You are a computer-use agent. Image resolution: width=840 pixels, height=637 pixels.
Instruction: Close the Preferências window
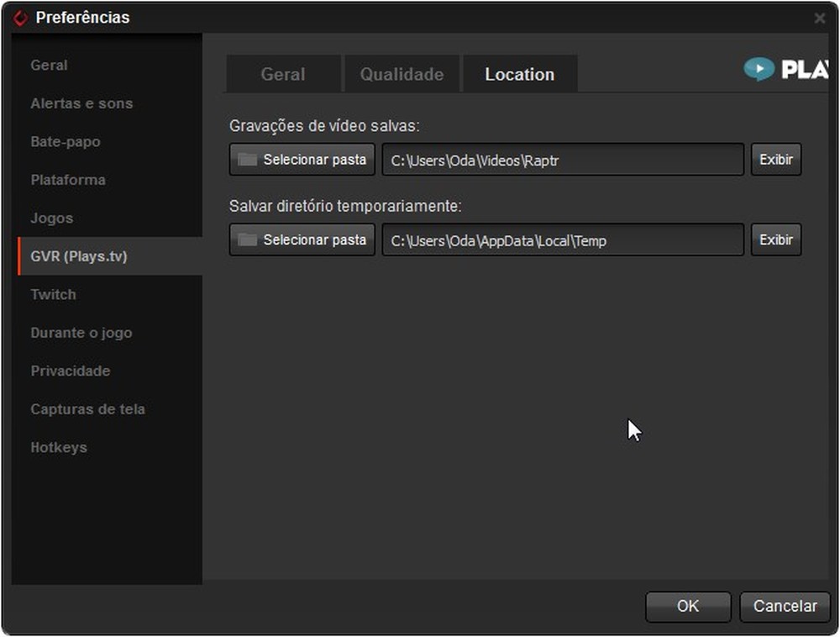(819, 18)
